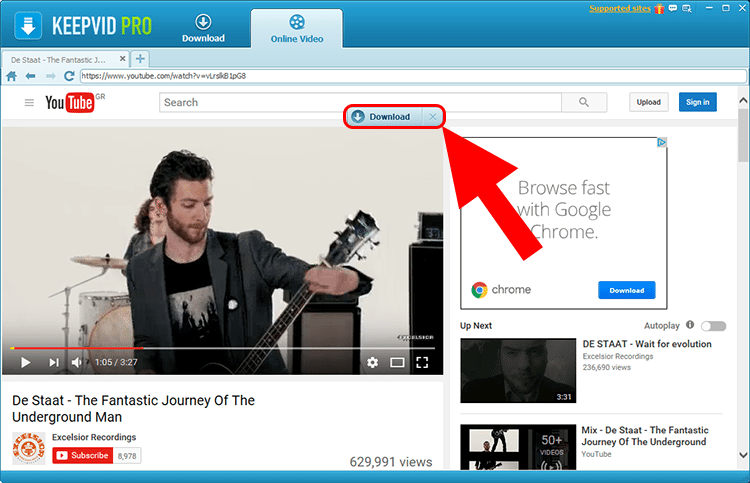Open the Supported sites link

[619, 8]
